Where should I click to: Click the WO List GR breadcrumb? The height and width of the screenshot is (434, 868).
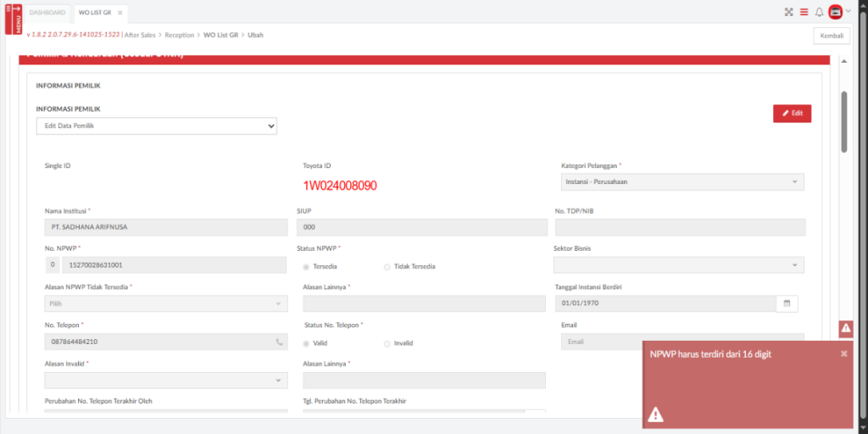coord(221,35)
